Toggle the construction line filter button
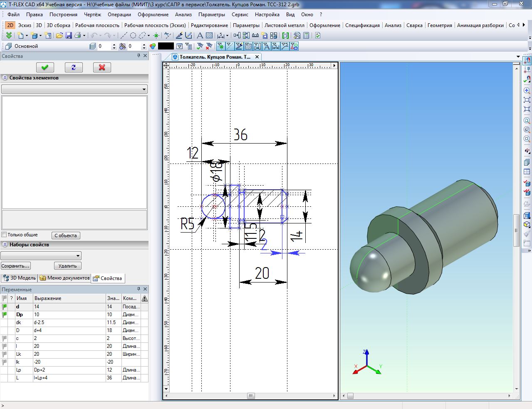This screenshot has height=409, width=532. pos(230,46)
